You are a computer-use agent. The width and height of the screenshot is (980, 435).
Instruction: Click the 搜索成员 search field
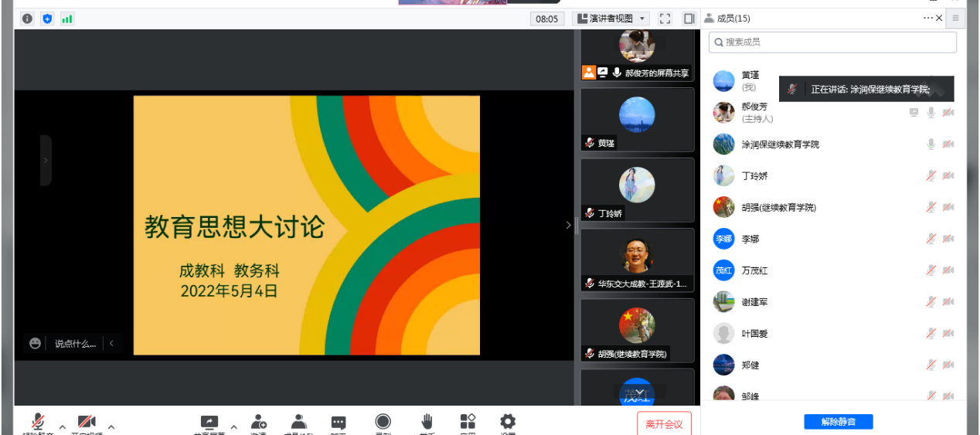(x=832, y=42)
